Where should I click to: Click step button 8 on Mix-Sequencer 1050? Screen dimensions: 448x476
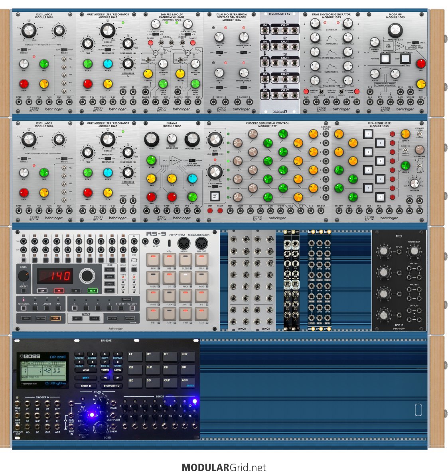(x=380, y=197)
